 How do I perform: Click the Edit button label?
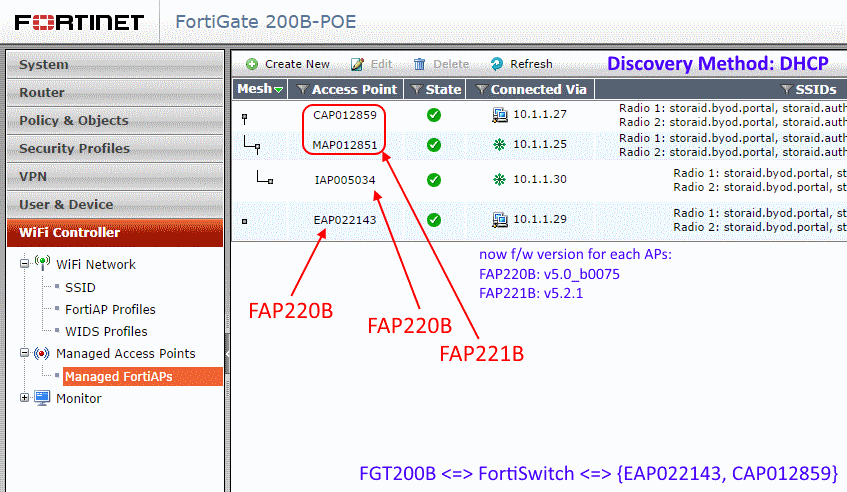point(381,64)
